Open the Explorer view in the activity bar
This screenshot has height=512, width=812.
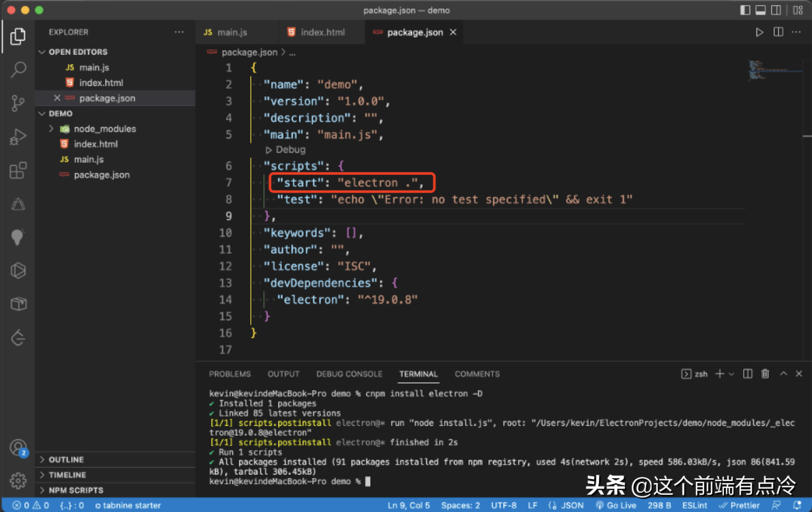pyautogui.click(x=18, y=36)
